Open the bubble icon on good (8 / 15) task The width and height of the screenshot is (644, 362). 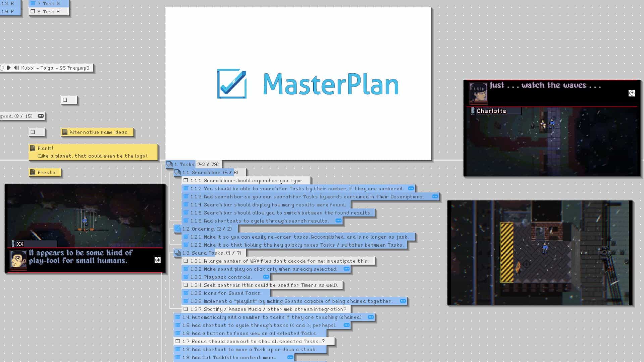(41, 116)
